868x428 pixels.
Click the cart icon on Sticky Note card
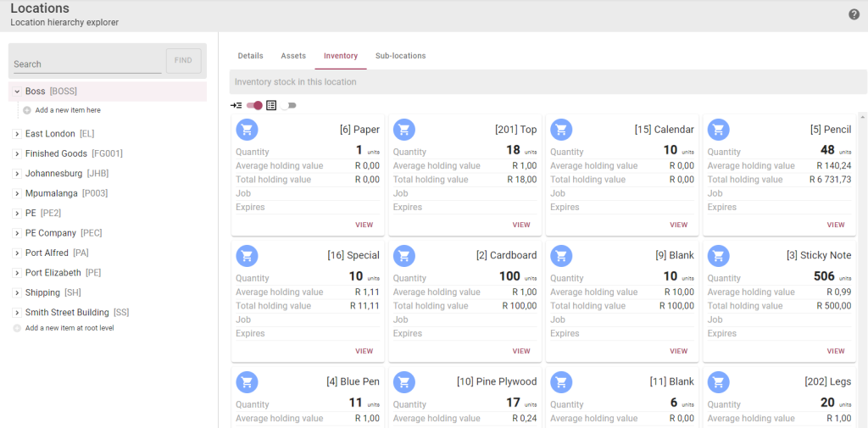tap(719, 255)
